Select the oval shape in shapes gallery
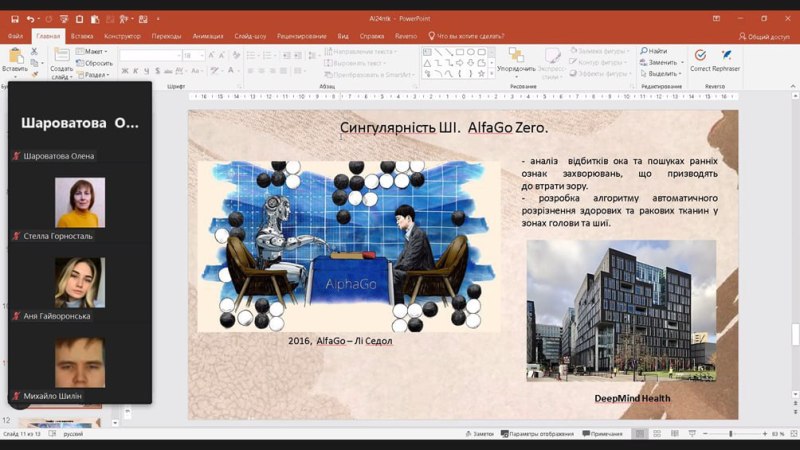Screen dimensions: 800x450 tap(470, 52)
